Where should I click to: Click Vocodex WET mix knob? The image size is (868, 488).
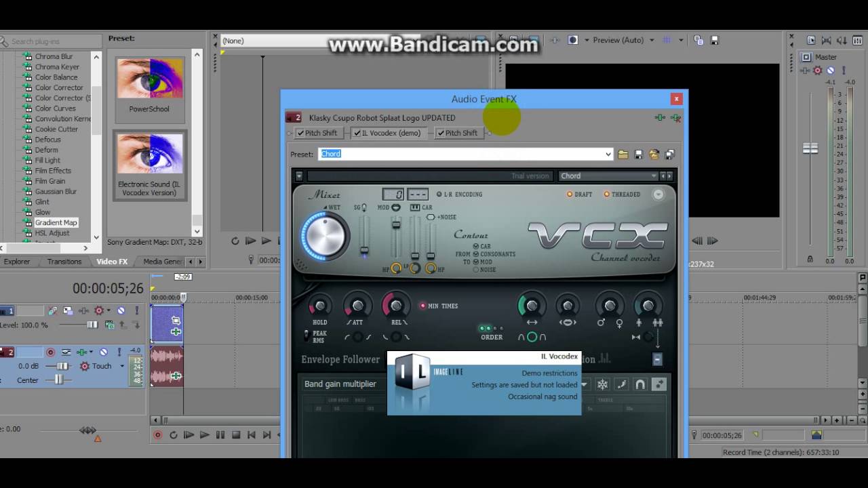click(x=325, y=236)
